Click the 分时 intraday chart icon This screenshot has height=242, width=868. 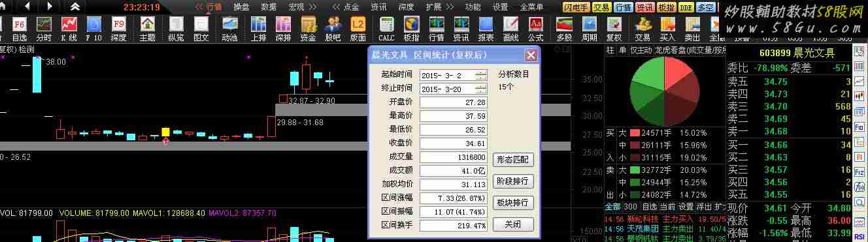pyautogui.click(x=44, y=29)
